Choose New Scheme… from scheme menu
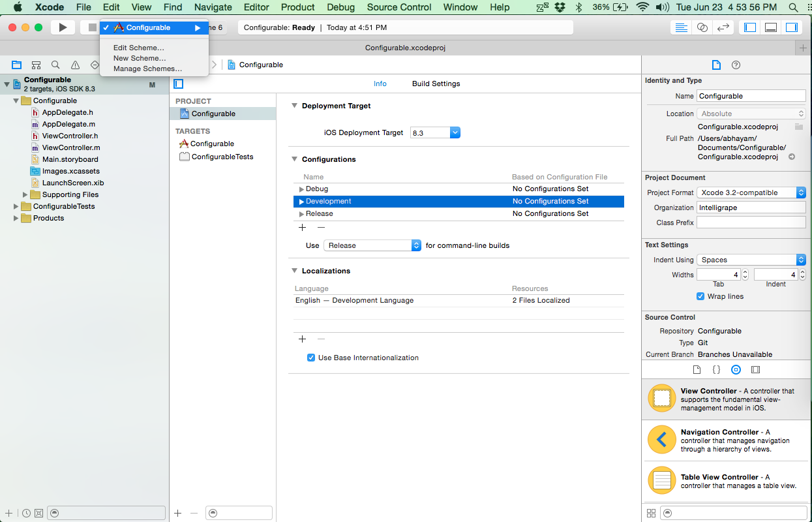 [x=140, y=58]
